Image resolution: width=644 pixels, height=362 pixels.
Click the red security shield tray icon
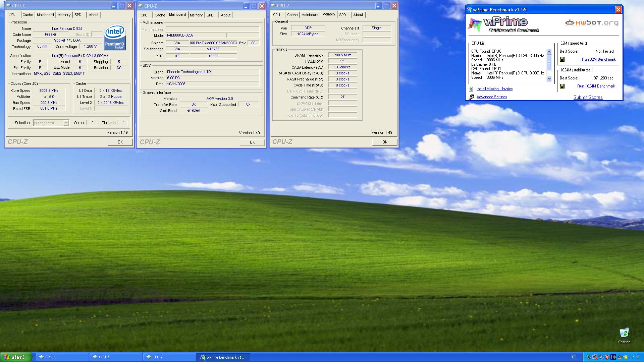pyautogui.click(x=607, y=357)
